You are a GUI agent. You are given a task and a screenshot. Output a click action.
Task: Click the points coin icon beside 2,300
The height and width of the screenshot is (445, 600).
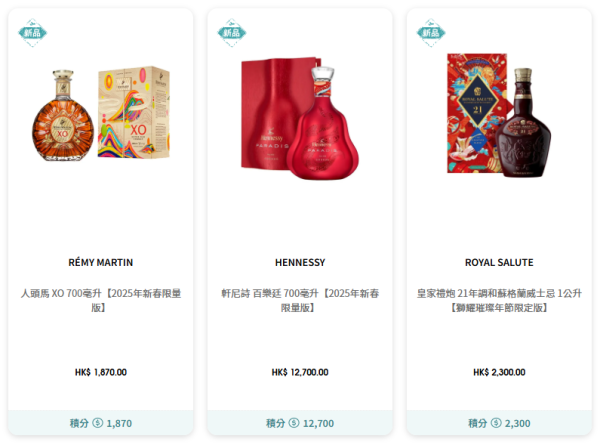(496, 423)
